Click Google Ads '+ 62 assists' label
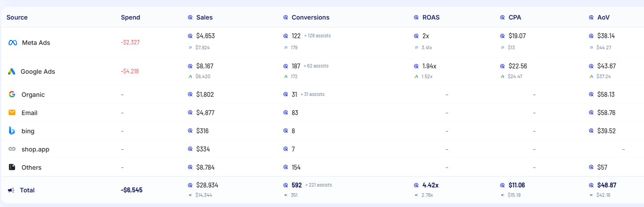Viewport: 644px width, 207px height. click(316, 66)
